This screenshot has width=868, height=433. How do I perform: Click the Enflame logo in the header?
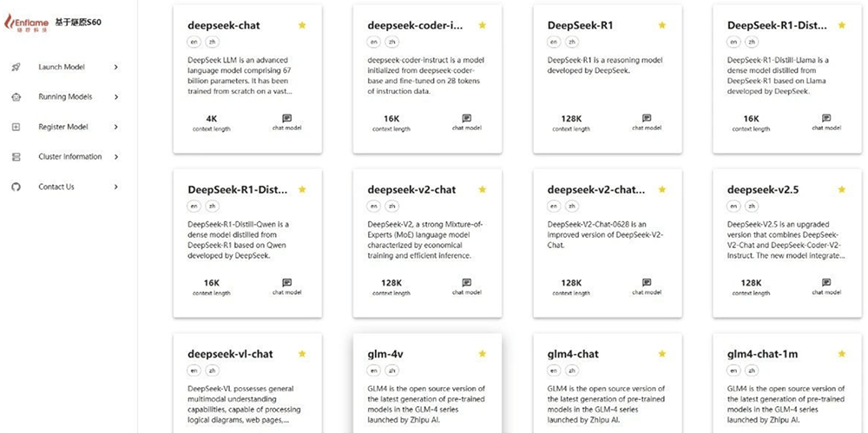(26, 20)
